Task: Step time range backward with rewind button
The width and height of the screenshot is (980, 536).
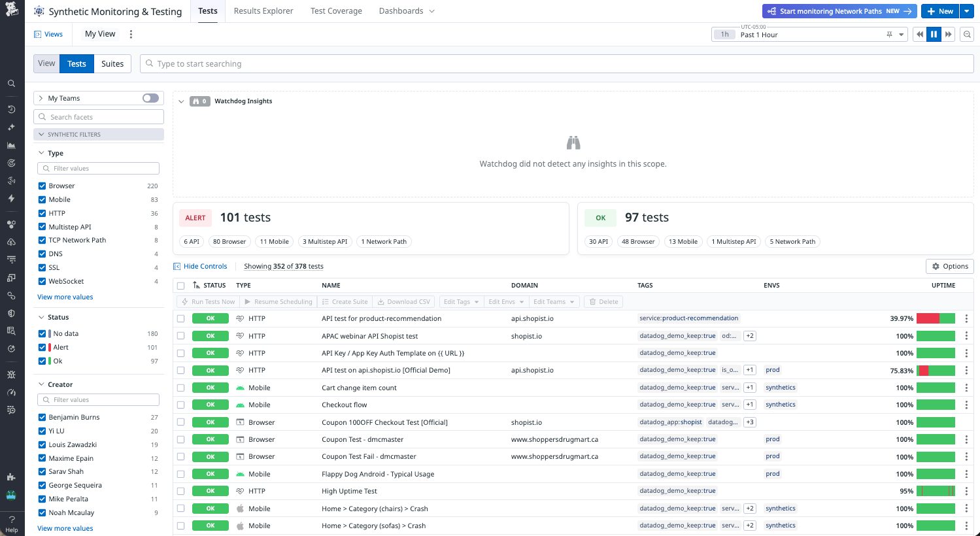Action: pos(920,35)
